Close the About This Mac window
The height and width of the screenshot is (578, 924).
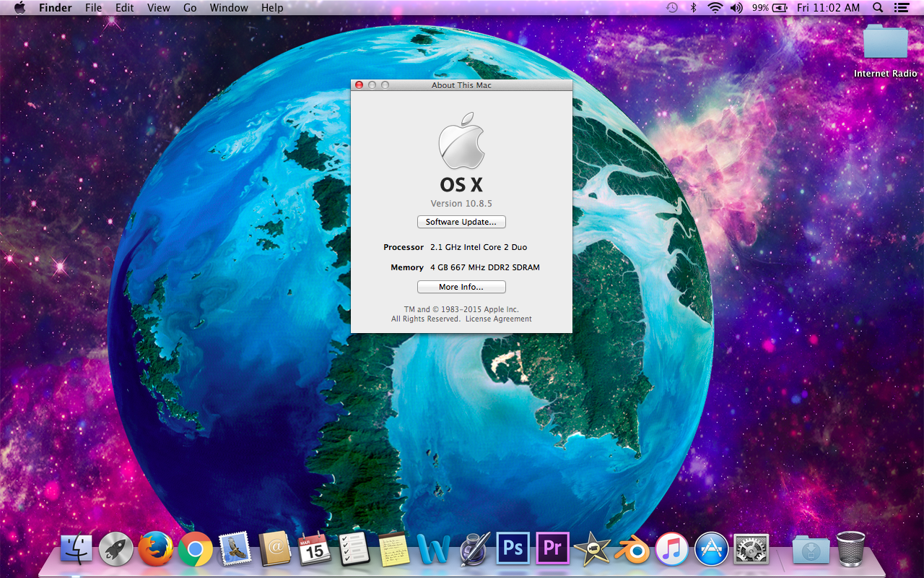tap(359, 85)
